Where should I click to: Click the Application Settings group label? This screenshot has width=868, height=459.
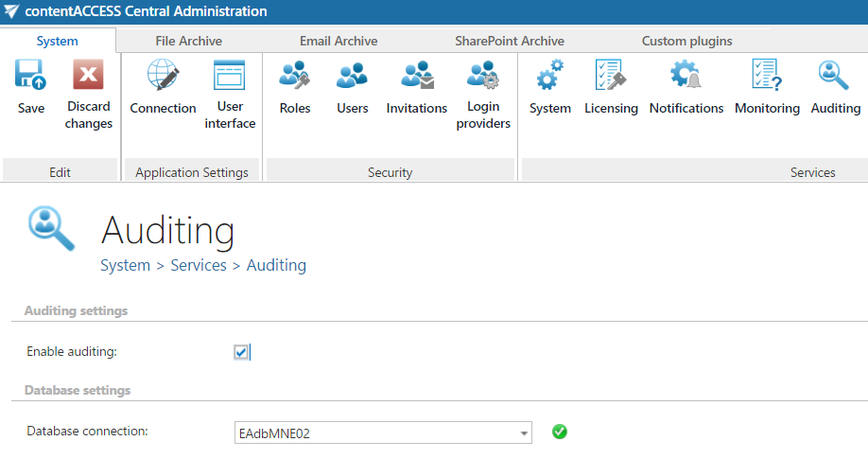point(192,172)
